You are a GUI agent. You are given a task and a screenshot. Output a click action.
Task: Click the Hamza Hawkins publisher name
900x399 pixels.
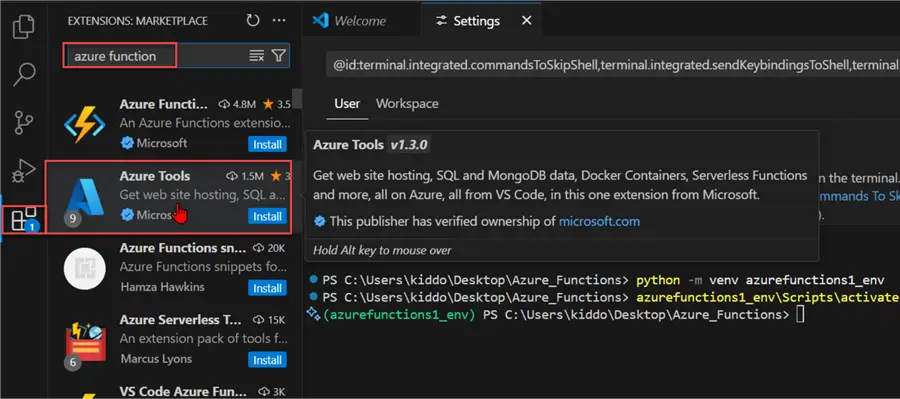(x=162, y=286)
